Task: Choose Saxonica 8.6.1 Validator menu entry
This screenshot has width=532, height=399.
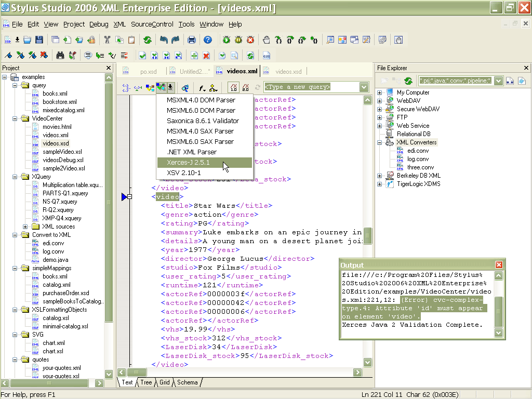Action: click(205, 121)
